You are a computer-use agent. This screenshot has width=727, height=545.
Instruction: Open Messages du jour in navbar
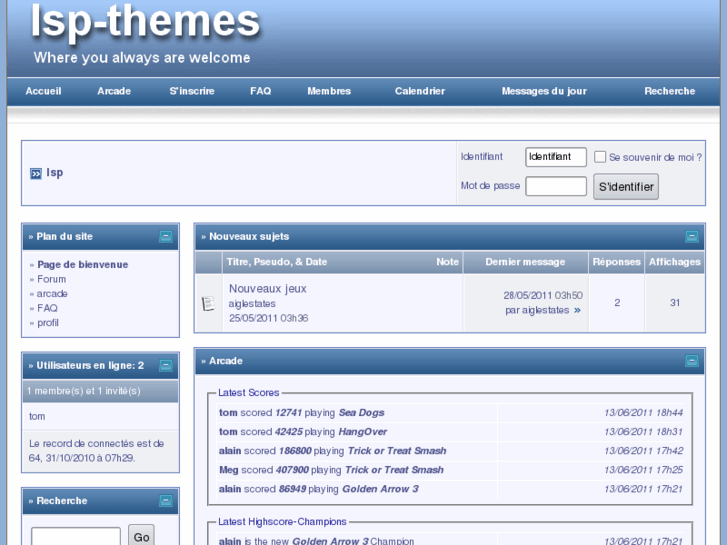[x=544, y=91]
